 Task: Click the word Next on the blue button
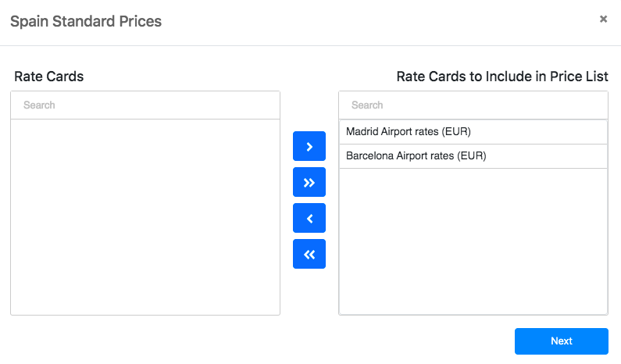(561, 341)
